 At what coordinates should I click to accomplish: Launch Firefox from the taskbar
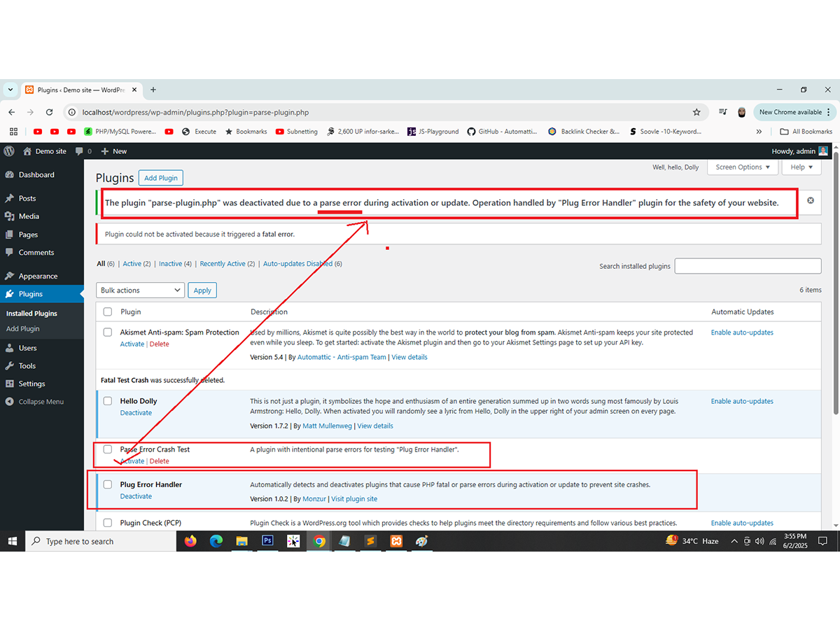pyautogui.click(x=190, y=541)
